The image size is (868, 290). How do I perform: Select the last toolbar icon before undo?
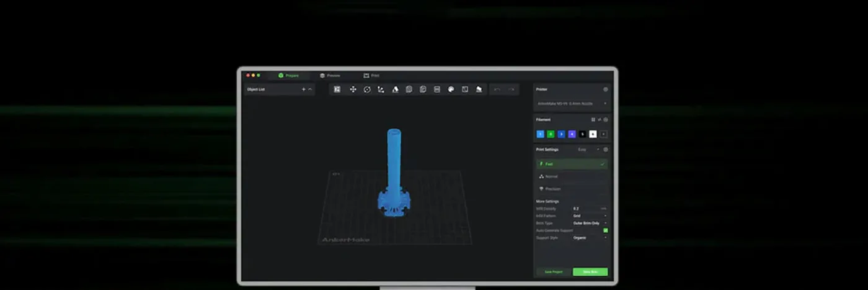point(479,89)
